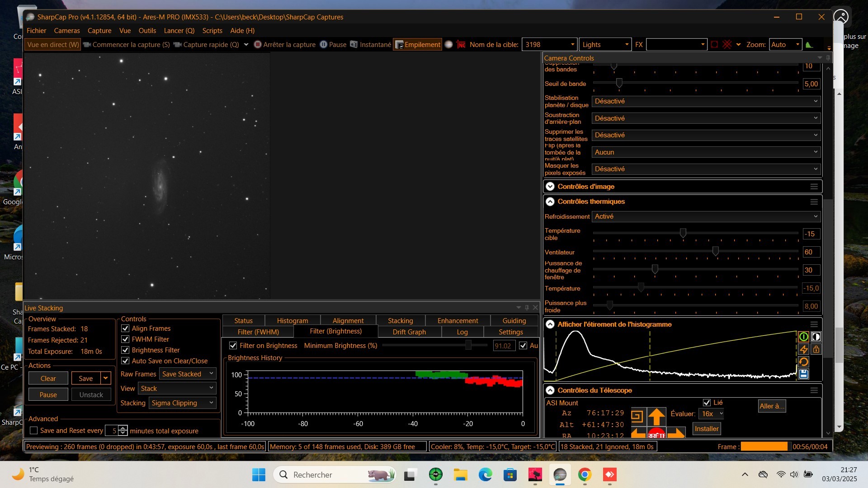
Task: Toggle Save and Reset every checkbox
Action: [x=33, y=431]
